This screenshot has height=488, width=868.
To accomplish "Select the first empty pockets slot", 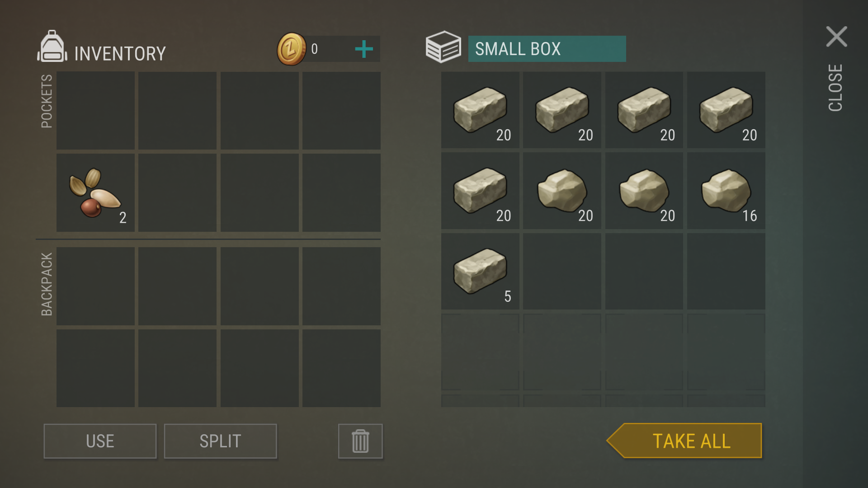I will coord(95,111).
